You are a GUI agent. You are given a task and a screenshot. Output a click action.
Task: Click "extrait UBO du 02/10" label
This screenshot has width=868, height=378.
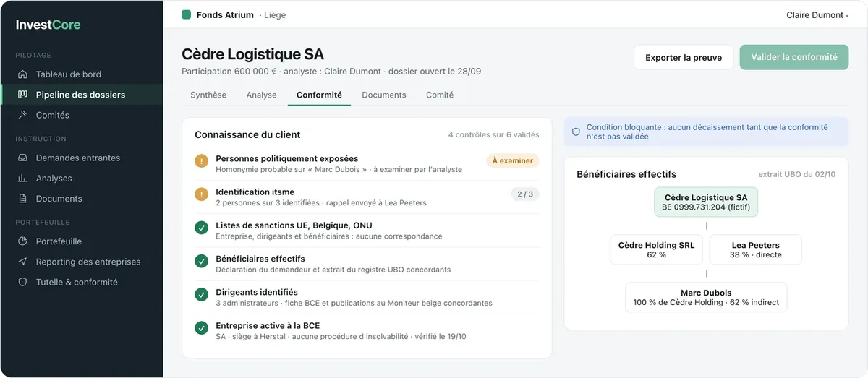click(797, 174)
